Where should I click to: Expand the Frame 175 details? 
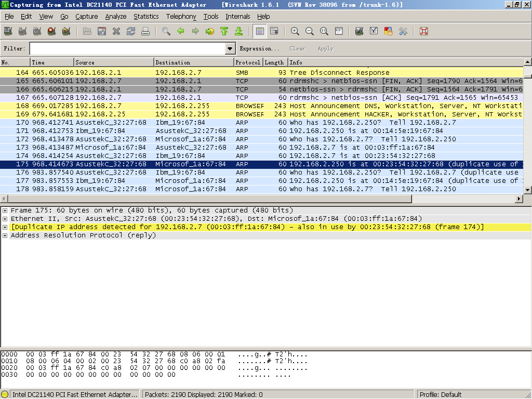5,210
